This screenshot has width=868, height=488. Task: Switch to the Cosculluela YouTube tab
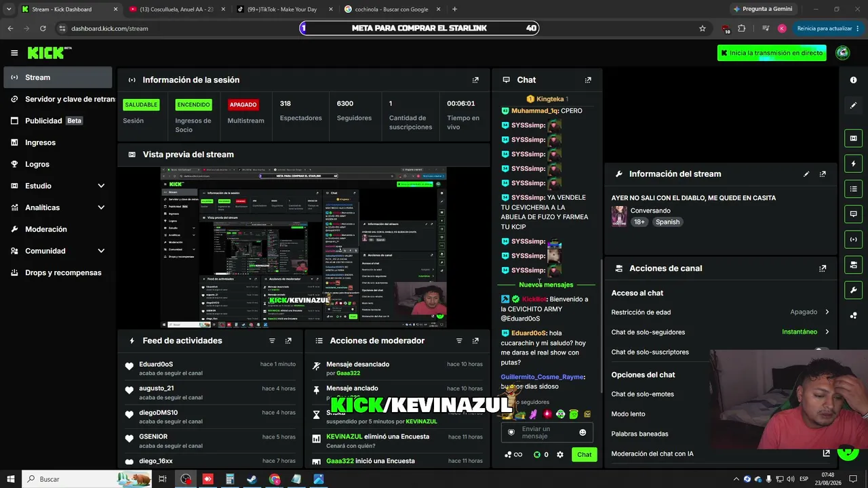pos(176,9)
